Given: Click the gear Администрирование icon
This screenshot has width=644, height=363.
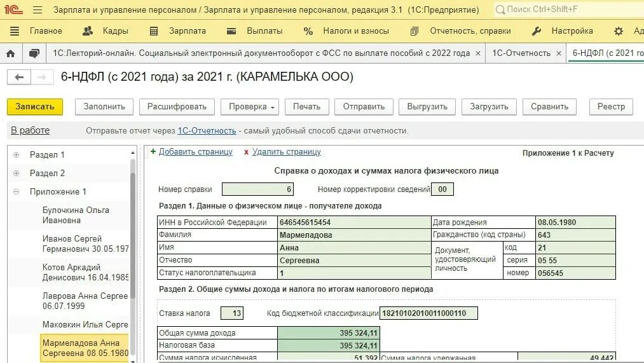Looking at the screenshot, I should (x=619, y=31).
